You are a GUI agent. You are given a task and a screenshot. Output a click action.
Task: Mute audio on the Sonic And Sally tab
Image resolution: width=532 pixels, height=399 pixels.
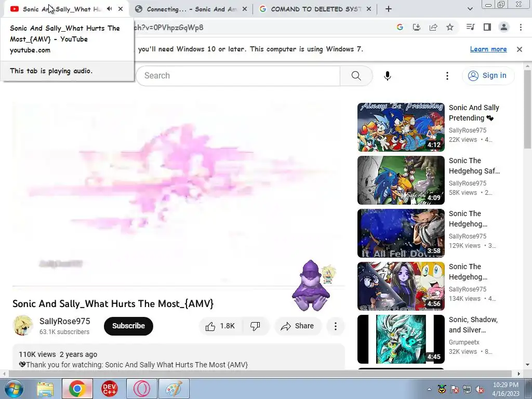109,9
